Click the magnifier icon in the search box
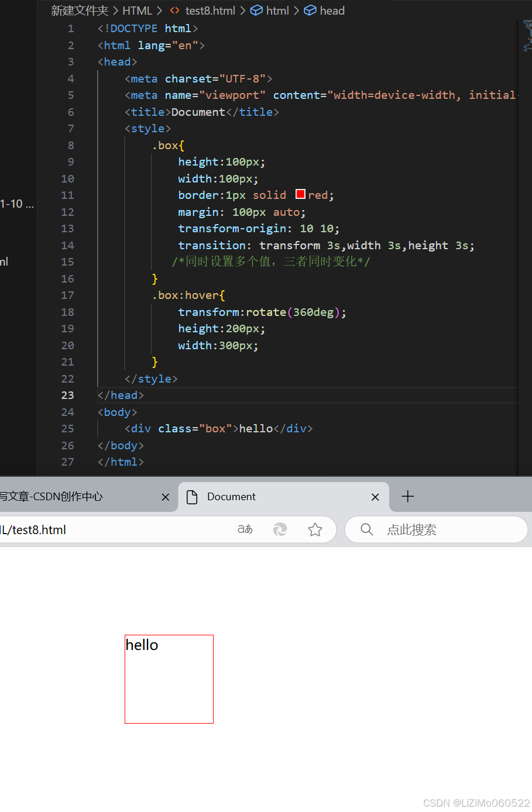This screenshot has width=532, height=812. pos(367,529)
